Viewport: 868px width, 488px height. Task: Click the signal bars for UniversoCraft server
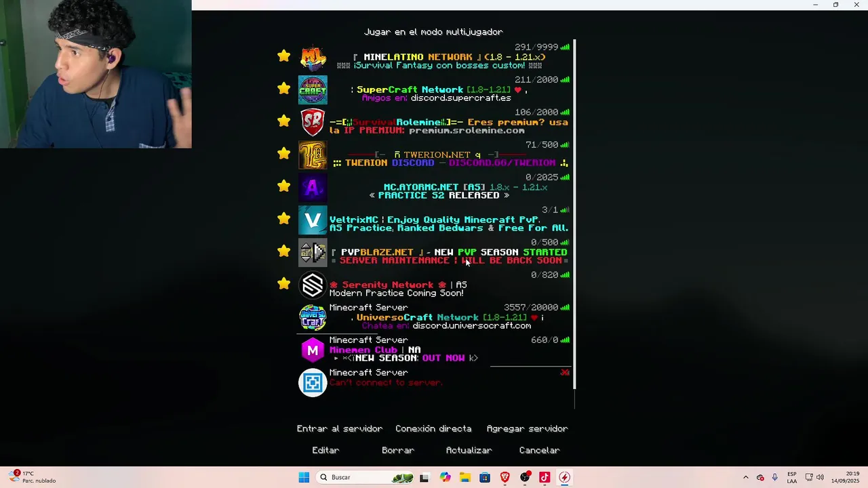[565, 308]
